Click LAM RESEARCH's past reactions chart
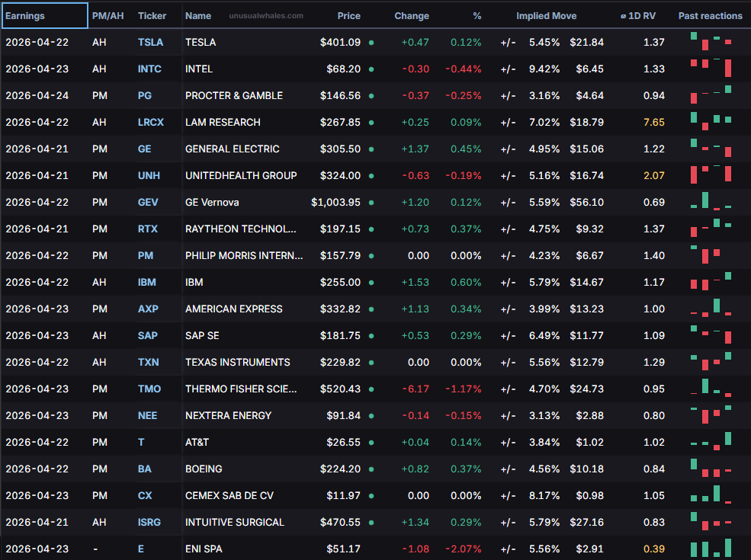This screenshot has height=560, width=751. [711, 121]
